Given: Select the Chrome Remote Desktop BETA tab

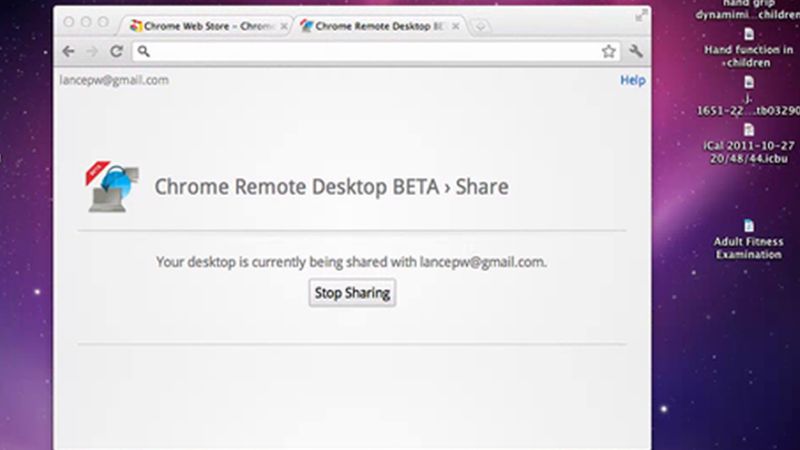Looking at the screenshot, I should 379,26.
